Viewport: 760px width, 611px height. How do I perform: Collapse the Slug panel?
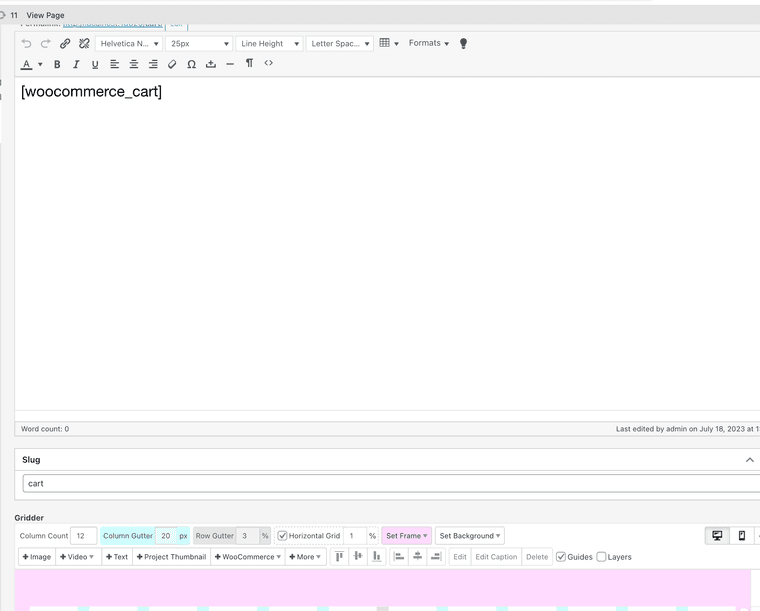click(749, 460)
